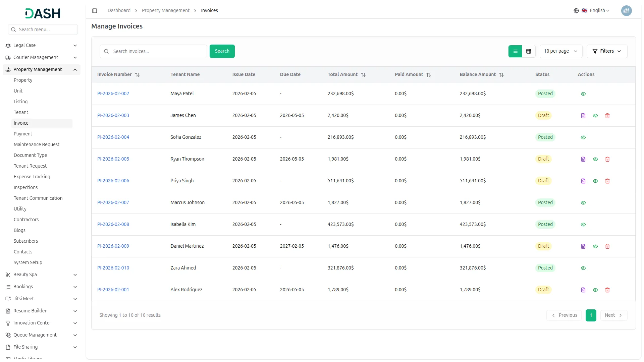Open invoice link PI-2026-02-007
This screenshot has height=362, width=644.
click(x=113, y=202)
